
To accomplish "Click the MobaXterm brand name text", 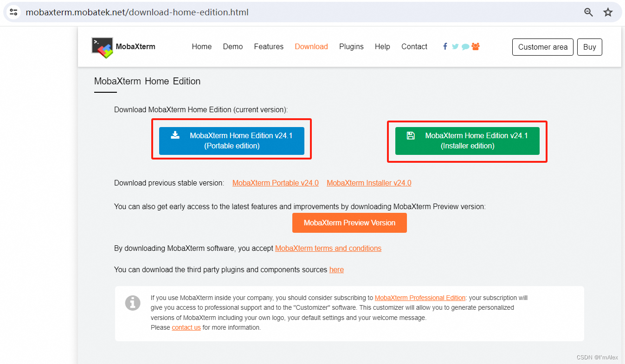I will pos(135,47).
